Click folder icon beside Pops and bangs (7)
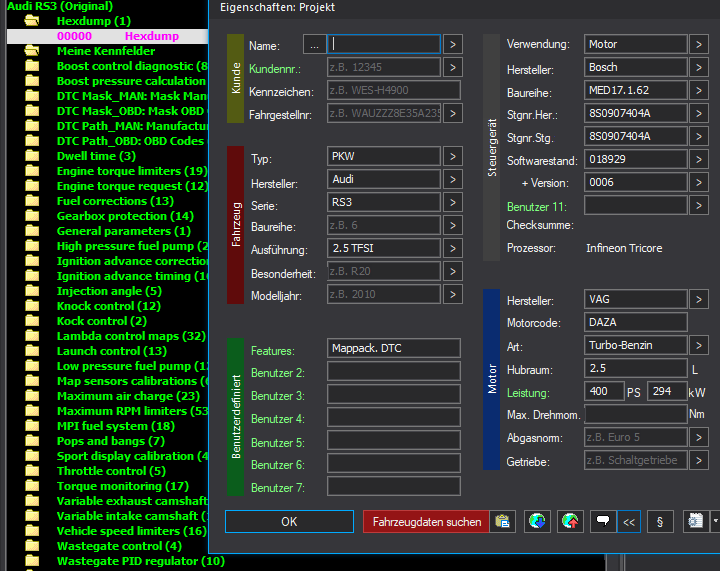720x571 pixels. tap(32, 441)
